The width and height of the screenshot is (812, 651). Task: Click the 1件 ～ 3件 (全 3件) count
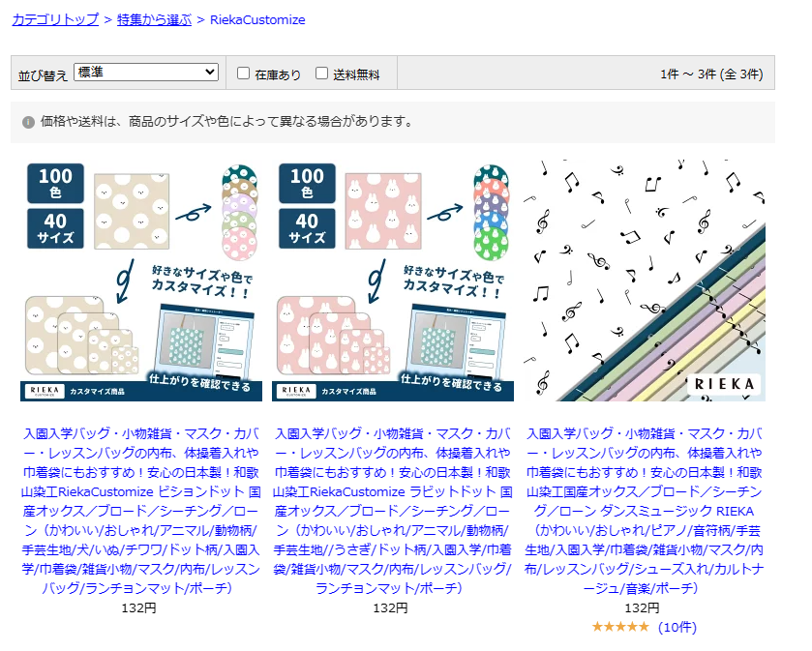(x=711, y=74)
